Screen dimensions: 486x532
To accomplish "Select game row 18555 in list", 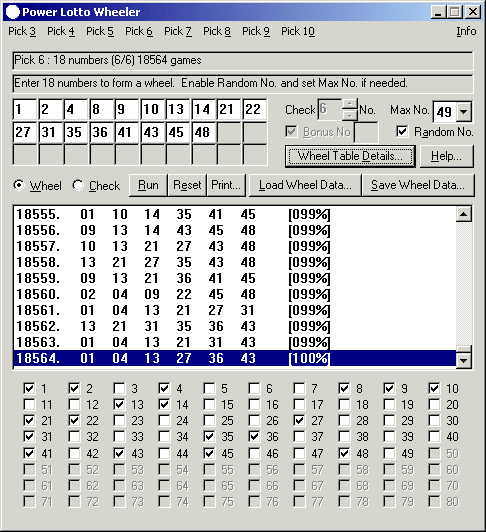I will (x=235, y=214).
